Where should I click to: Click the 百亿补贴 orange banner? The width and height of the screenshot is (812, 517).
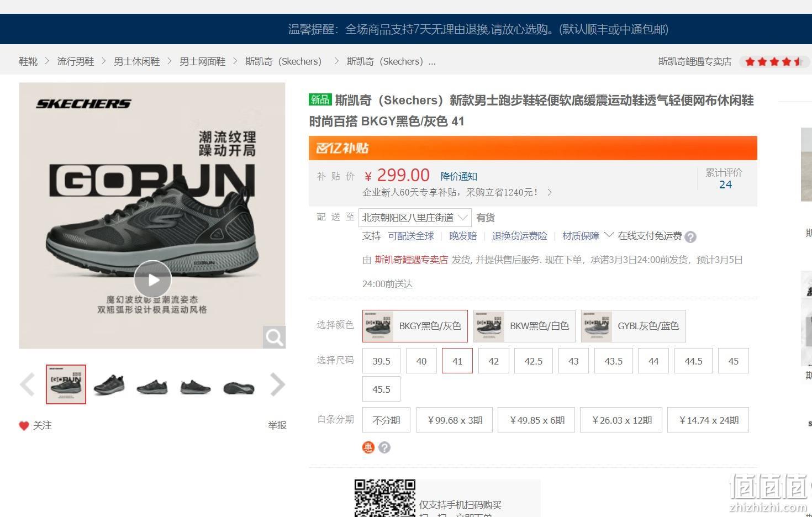(x=532, y=148)
